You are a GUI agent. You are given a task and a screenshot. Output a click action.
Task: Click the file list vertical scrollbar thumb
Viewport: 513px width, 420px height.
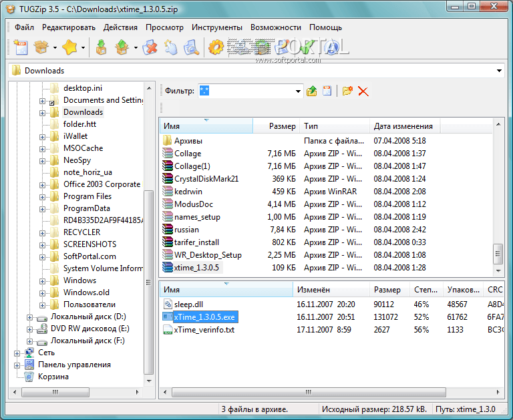point(498,254)
